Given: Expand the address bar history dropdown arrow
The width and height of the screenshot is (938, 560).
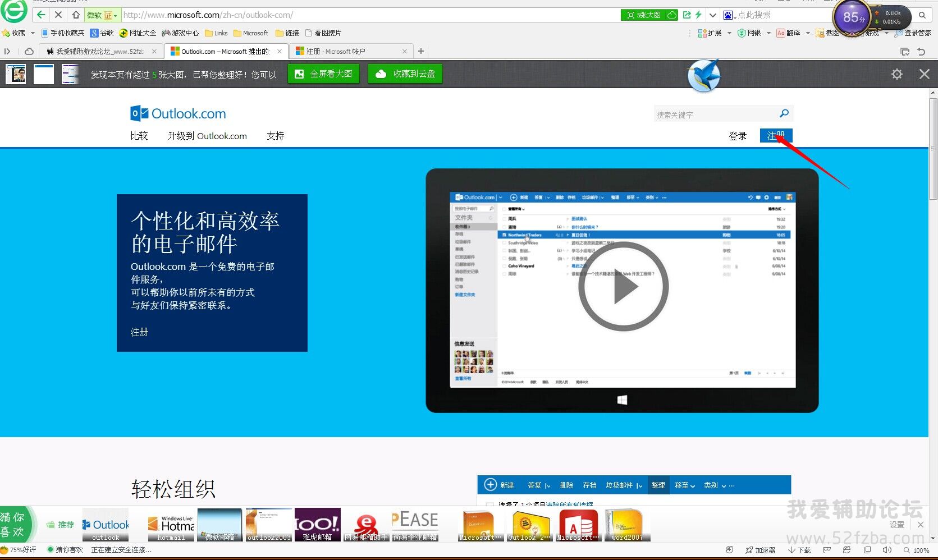Looking at the screenshot, I should coord(712,15).
